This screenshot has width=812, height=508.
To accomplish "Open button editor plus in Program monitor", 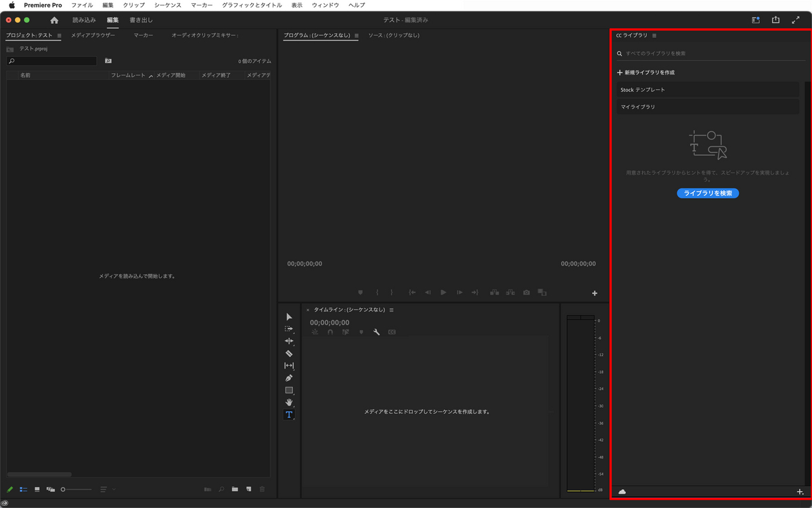I will tap(595, 293).
